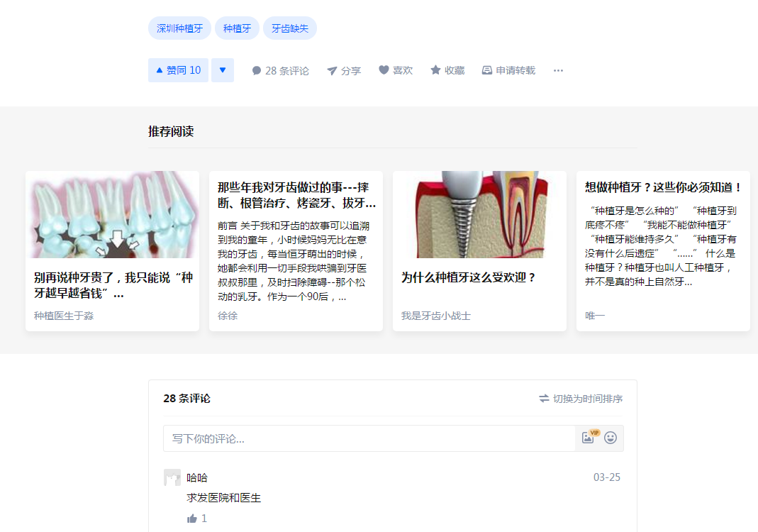Open article 想做种植牙？这些你必须知道！
This screenshot has width=758, height=532.
tap(663, 187)
